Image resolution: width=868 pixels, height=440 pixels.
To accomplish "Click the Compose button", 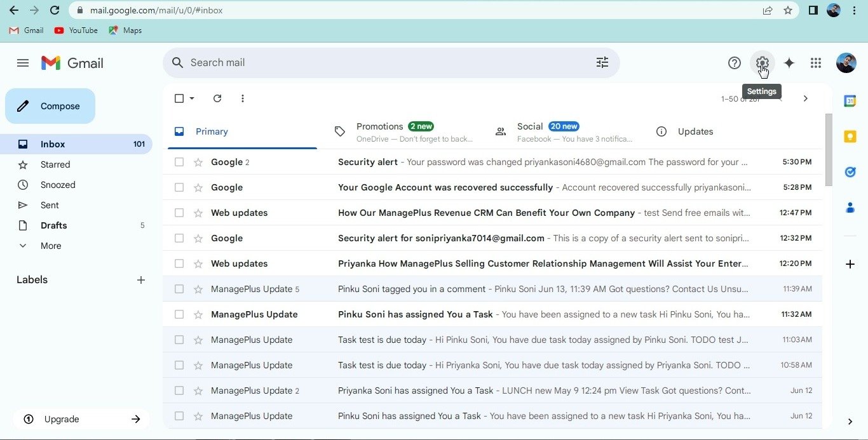I will [x=50, y=106].
